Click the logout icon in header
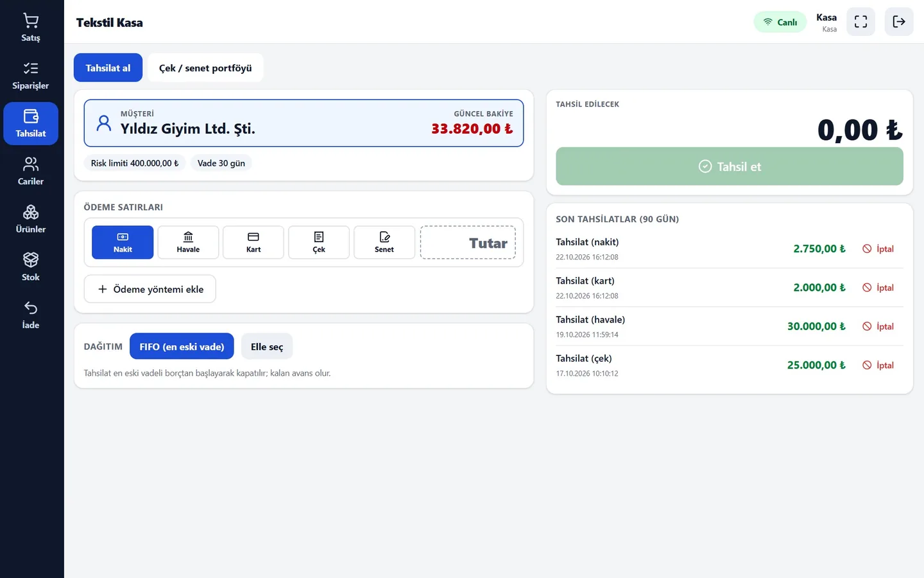The image size is (924, 578). [899, 22]
